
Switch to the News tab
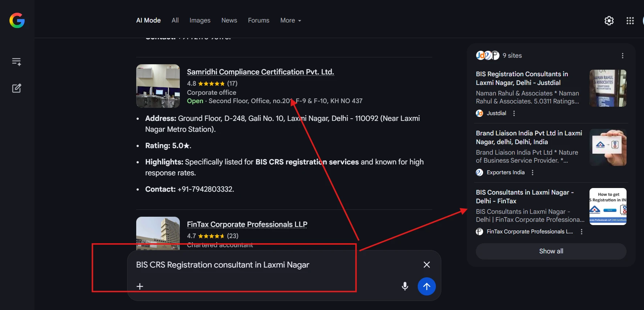[229, 20]
